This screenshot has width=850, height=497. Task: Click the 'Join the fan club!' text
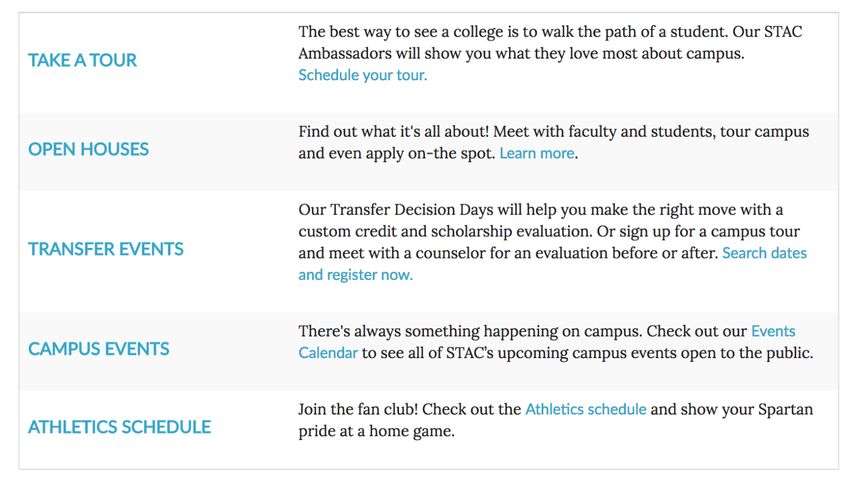(358, 409)
